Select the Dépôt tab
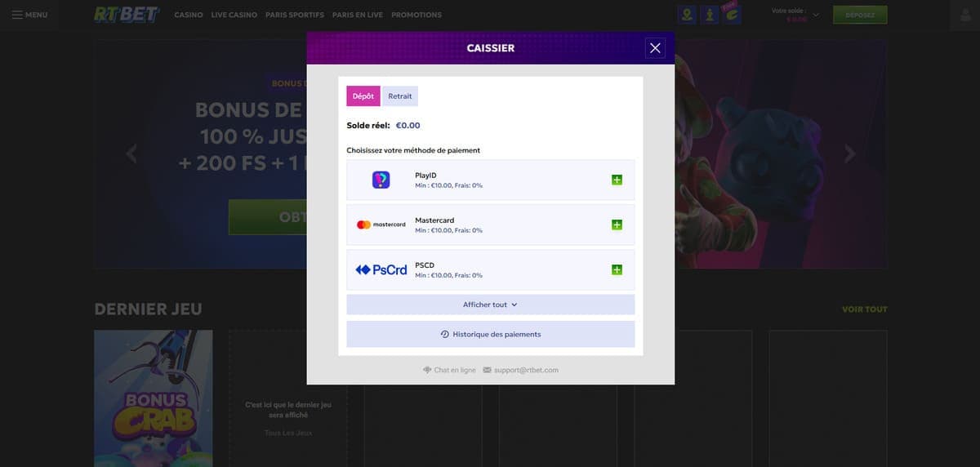The image size is (980, 467). (363, 96)
